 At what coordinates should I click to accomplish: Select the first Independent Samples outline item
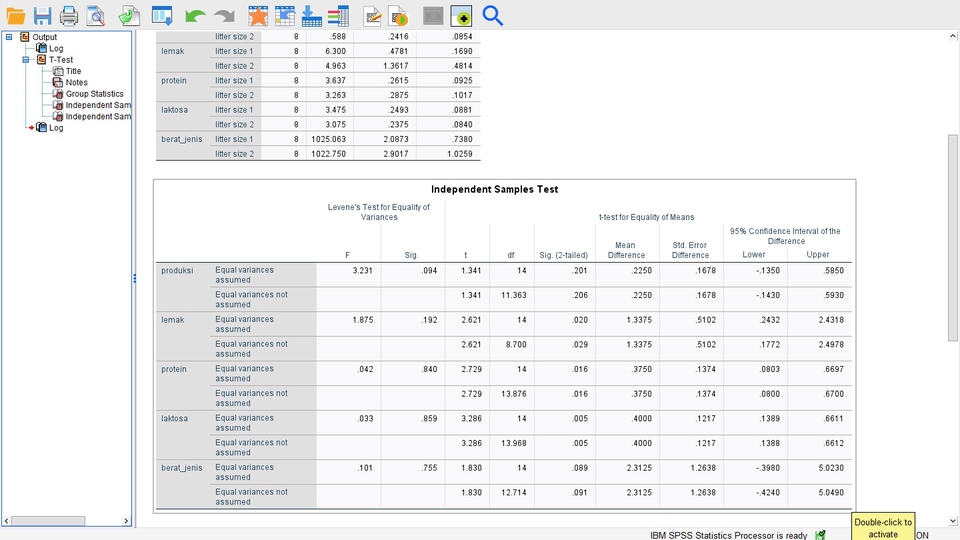[x=97, y=105]
